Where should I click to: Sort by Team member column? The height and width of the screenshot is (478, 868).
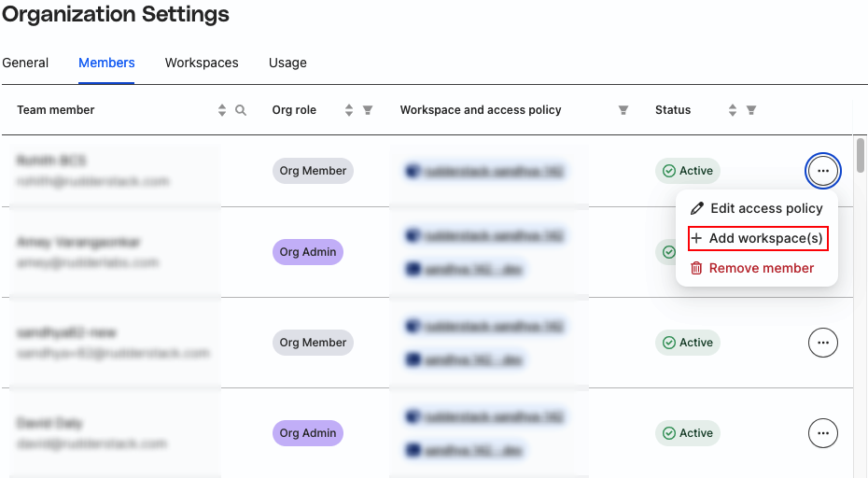(222, 109)
